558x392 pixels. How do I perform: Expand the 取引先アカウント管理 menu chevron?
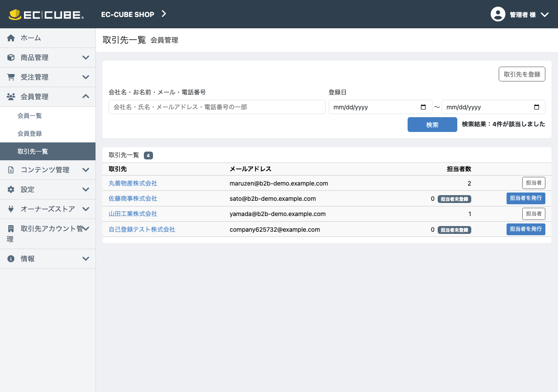(x=86, y=229)
